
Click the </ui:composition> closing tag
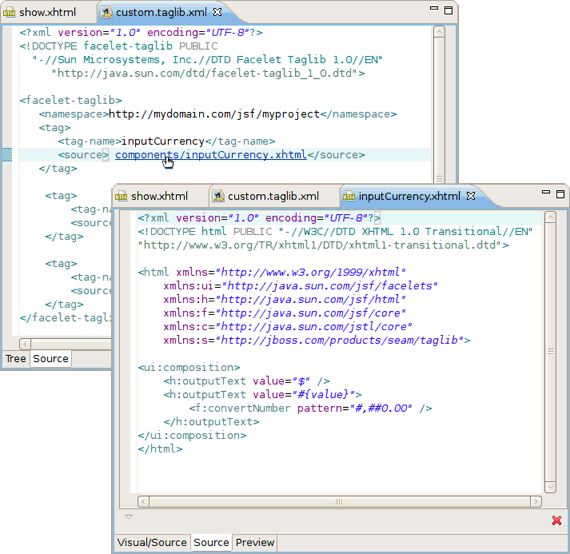coord(192,436)
